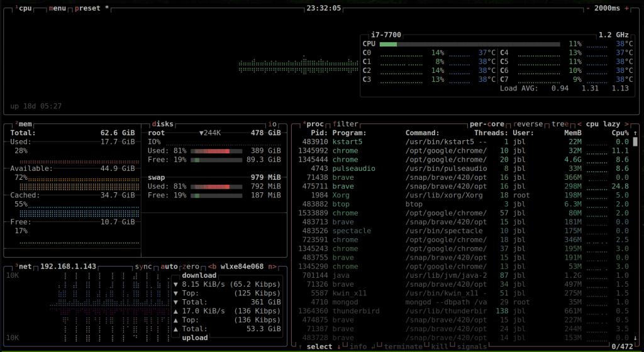Toggle auto scaling in net box
Viewport: 644px width, 352px height.
(169, 267)
